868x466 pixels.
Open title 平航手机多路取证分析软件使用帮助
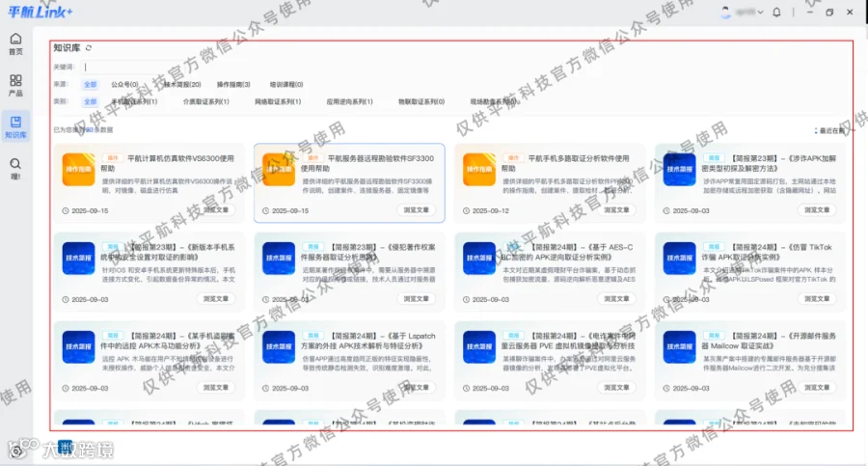(x=566, y=163)
